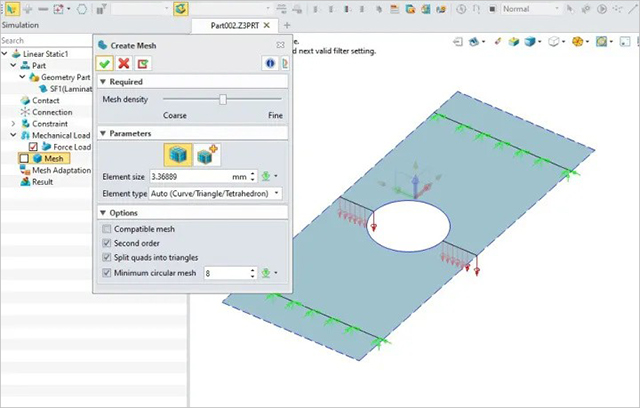Click the Mesh density slider handle
Image resolution: width=640 pixels, height=408 pixels.
(223, 99)
